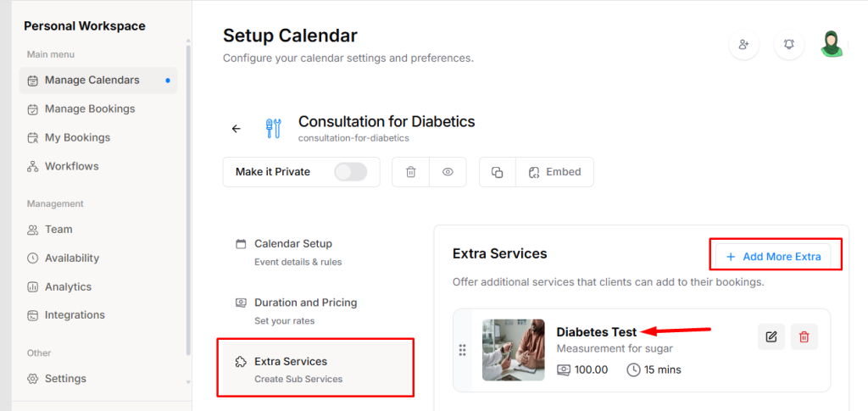Click the duplicate calendar copy icon

498,172
